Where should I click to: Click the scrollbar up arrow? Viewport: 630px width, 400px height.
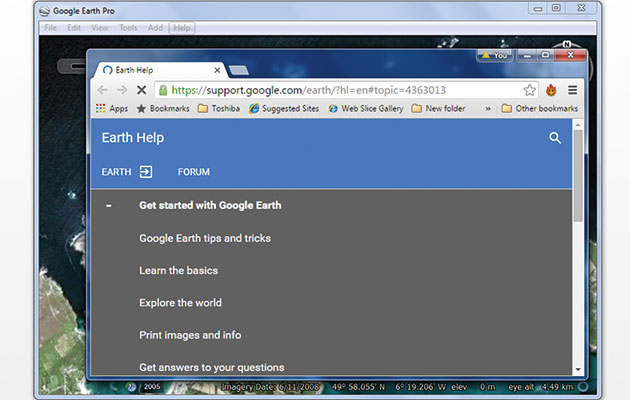click(578, 125)
